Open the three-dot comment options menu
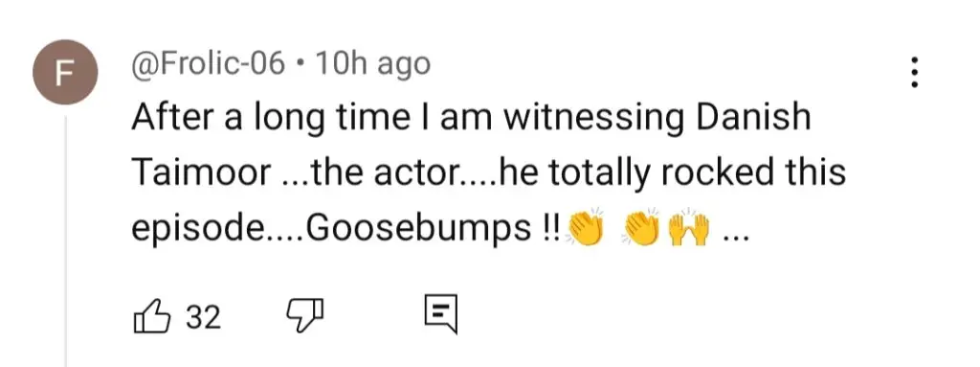 pyautogui.click(x=914, y=72)
